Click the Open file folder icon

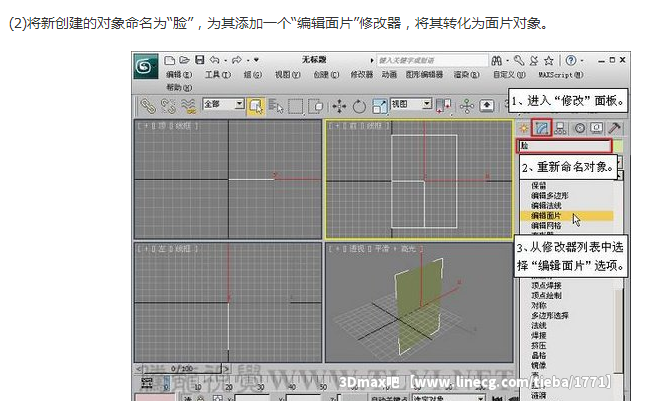[x=184, y=60]
